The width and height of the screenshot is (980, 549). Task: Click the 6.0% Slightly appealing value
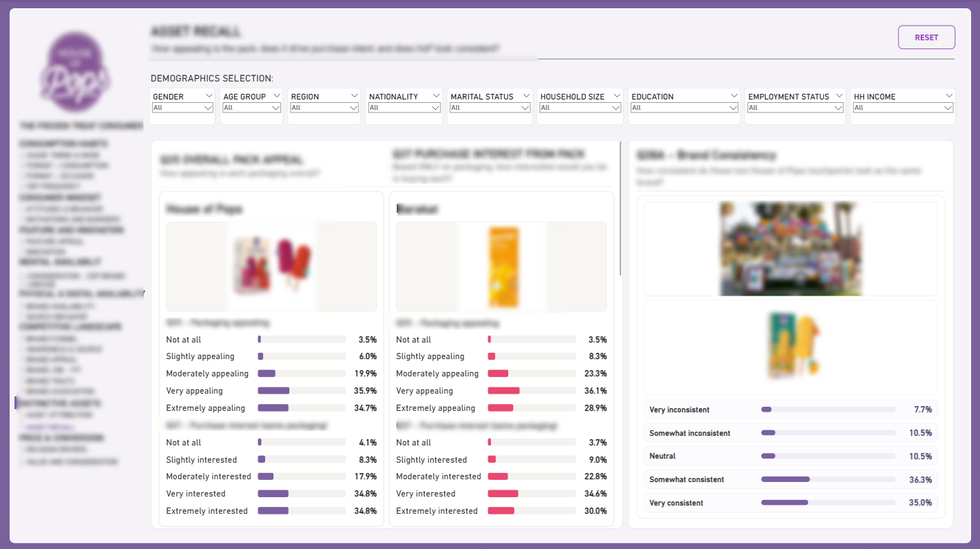367,356
